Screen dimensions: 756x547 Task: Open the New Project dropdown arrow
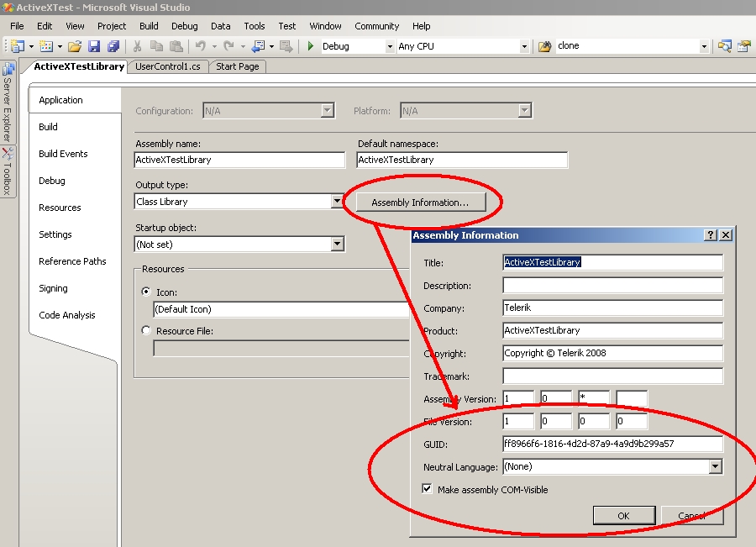(x=31, y=47)
